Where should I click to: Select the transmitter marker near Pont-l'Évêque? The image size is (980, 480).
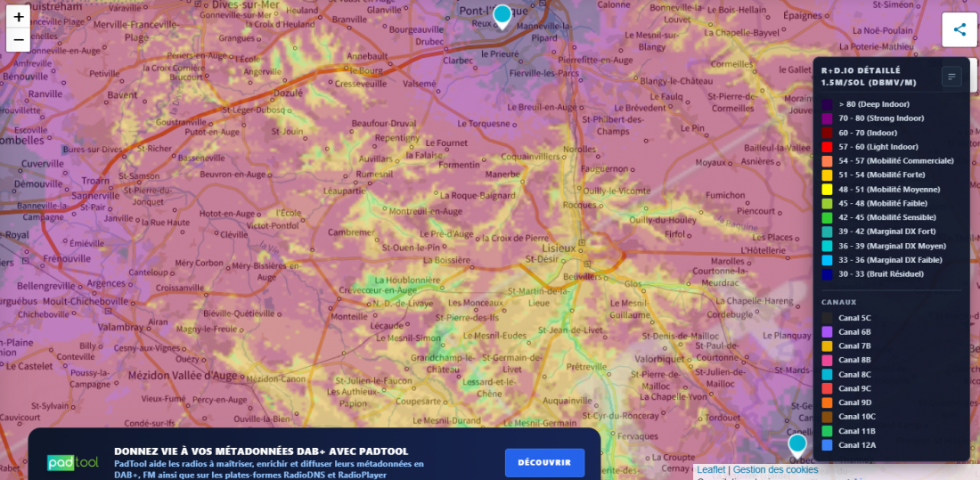[502, 17]
